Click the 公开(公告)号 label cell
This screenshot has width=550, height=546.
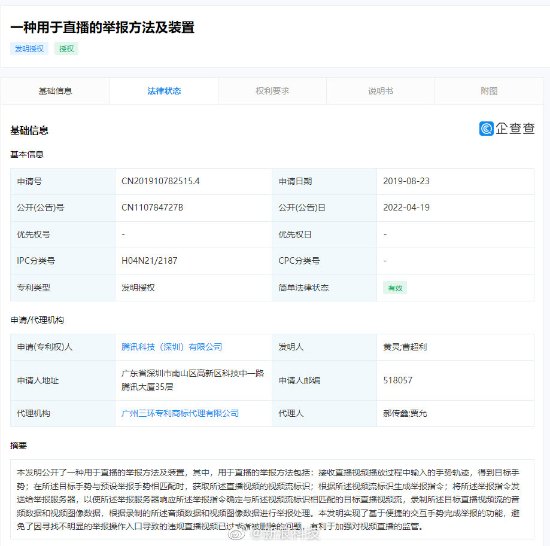tap(63, 208)
